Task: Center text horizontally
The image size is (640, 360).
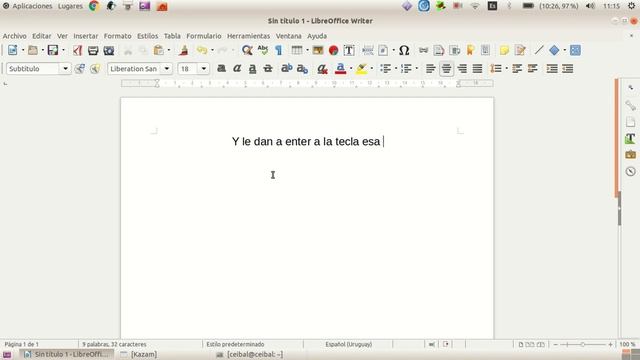Action: point(446,69)
